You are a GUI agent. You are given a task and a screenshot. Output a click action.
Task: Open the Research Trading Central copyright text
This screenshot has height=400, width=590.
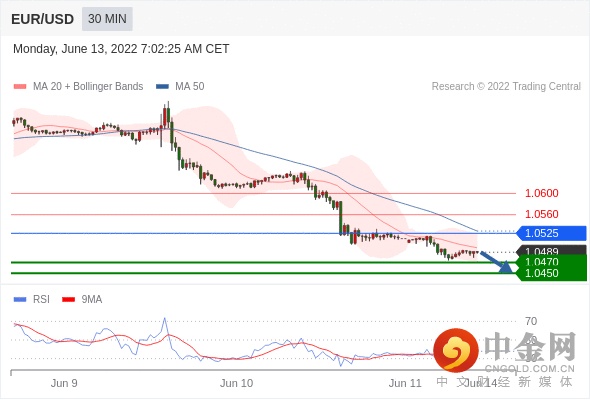coord(506,87)
